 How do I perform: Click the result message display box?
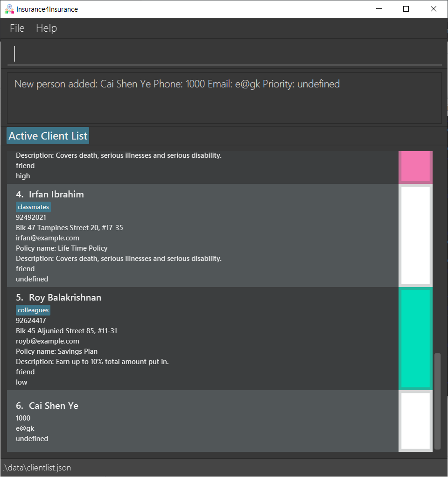[224, 98]
